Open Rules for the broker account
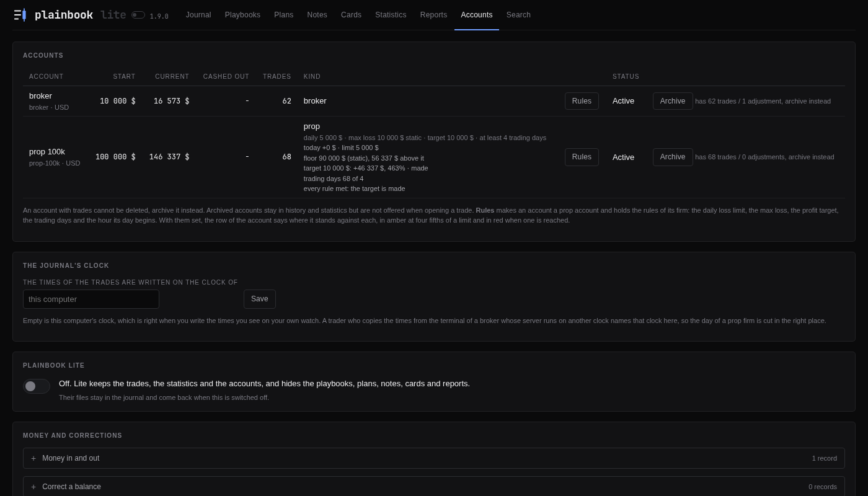The image size is (868, 496). 582,101
